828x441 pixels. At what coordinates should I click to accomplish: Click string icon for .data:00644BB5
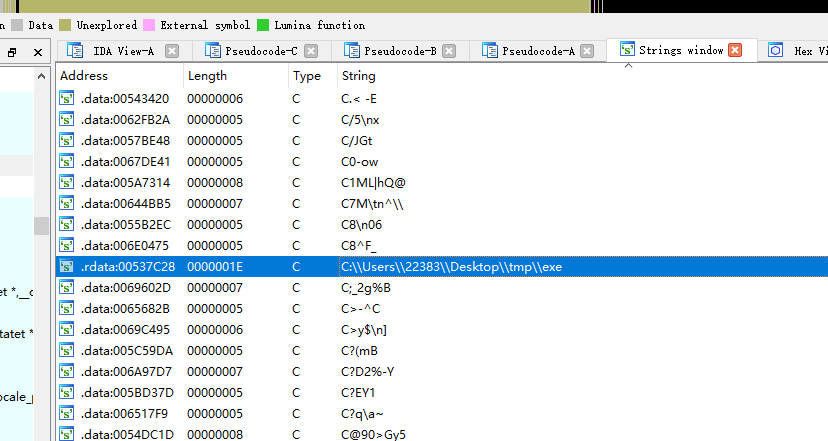tap(67, 203)
